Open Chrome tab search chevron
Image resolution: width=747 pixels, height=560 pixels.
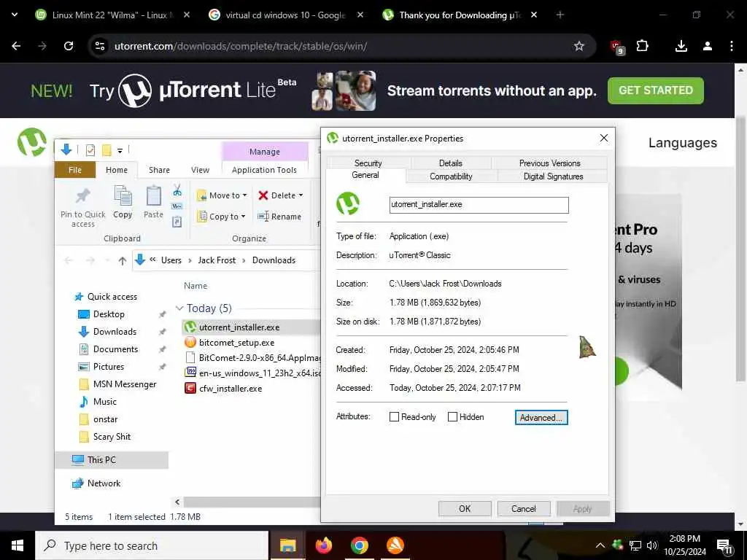(15, 15)
